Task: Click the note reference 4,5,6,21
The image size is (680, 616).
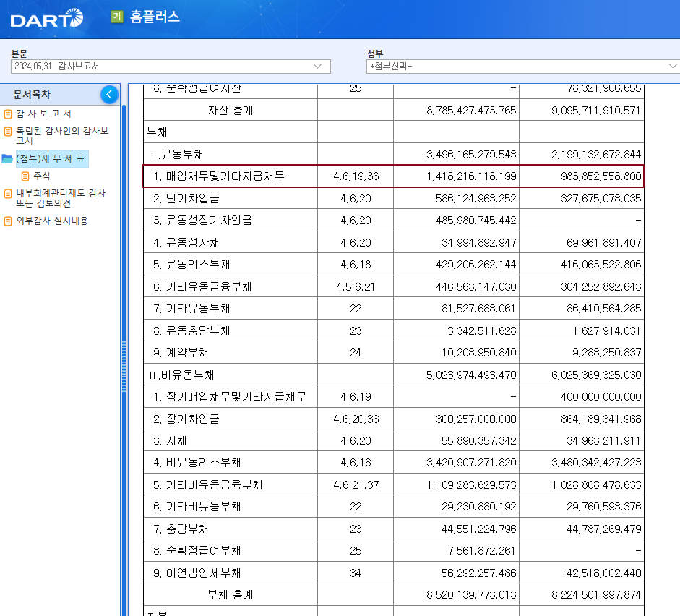Action: pos(356,287)
